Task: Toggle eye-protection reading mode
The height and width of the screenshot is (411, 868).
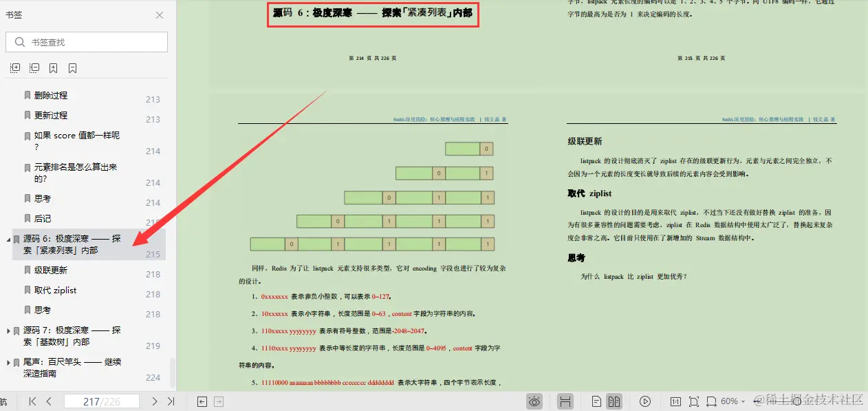Action: click(535, 401)
